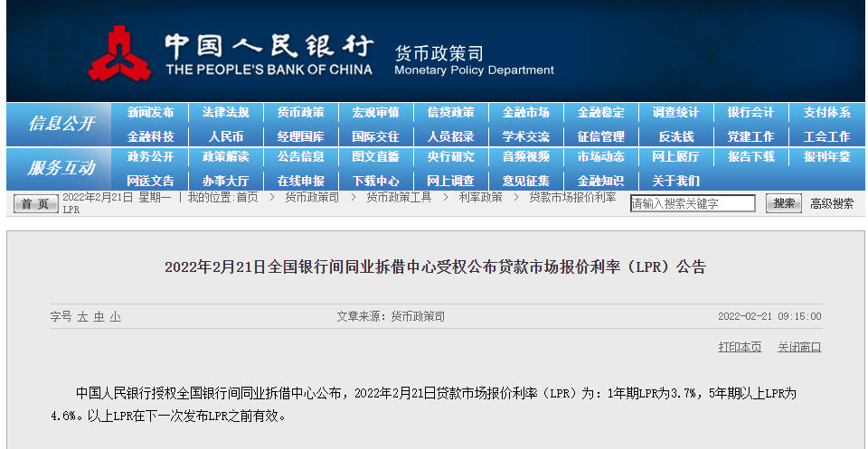Click the timestamp 2022-02-21 09:15:00

[769, 317]
